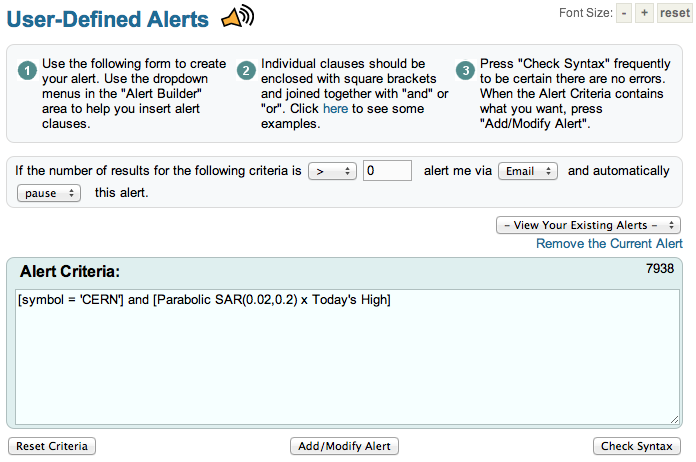Expand the View Your Existing Alerts menu

tap(588, 225)
